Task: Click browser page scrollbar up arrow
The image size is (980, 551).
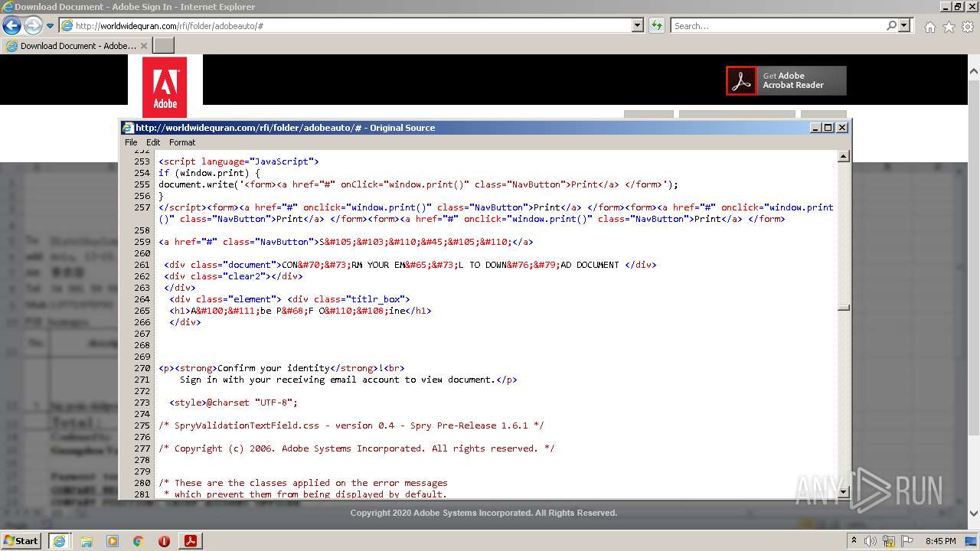Action: point(974,71)
